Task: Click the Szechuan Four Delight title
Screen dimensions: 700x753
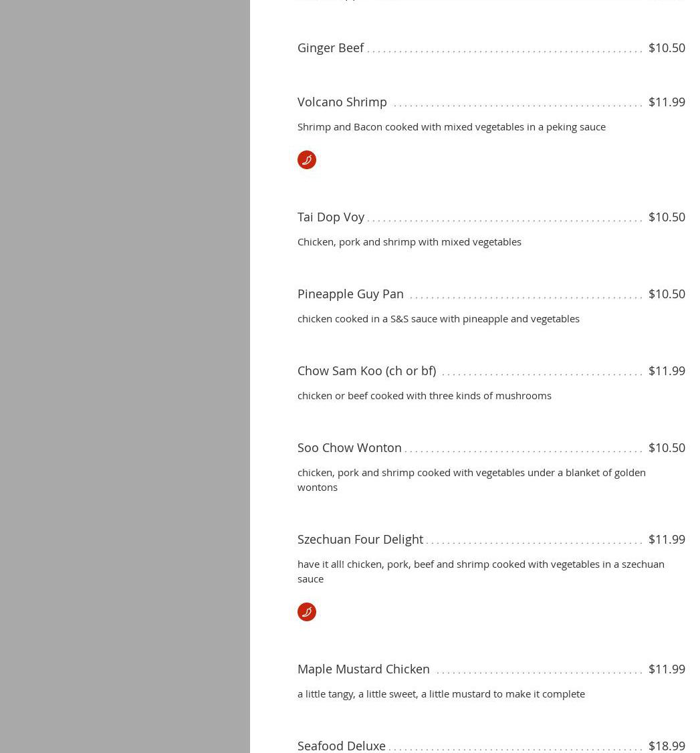Action: pos(360,539)
